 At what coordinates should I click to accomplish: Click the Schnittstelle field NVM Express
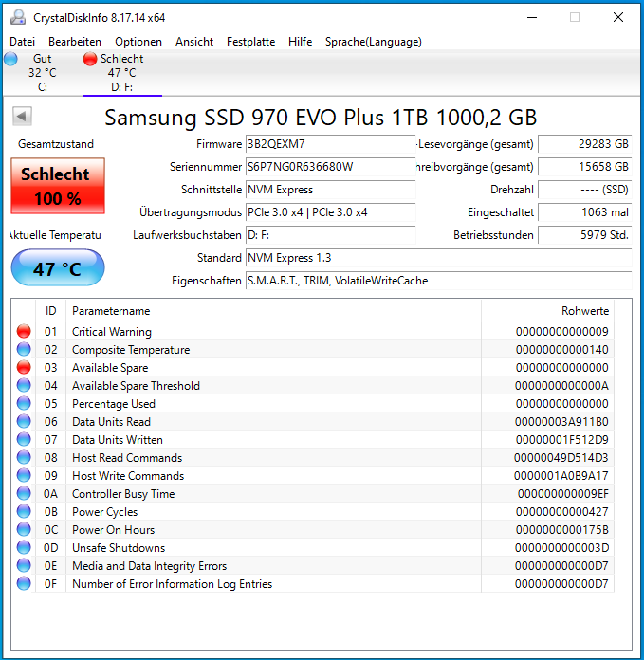click(330, 190)
